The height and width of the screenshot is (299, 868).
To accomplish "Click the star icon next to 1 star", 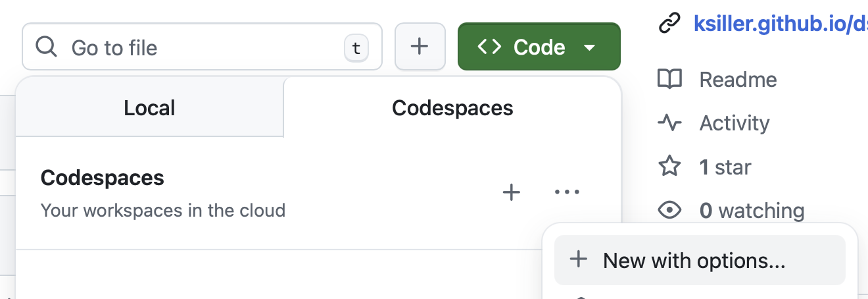I will coord(669,167).
